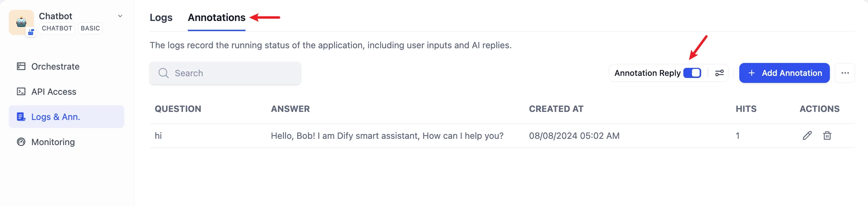Expand the Chatbot app dropdown chevron
The image size is (868, 207).
click(x=120, y=16)
